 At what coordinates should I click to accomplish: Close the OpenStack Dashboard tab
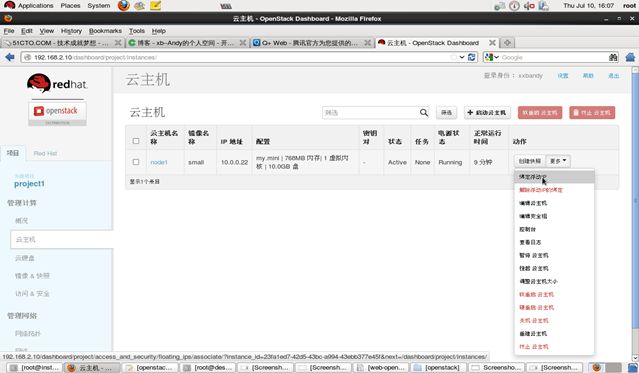pos(492,43)
